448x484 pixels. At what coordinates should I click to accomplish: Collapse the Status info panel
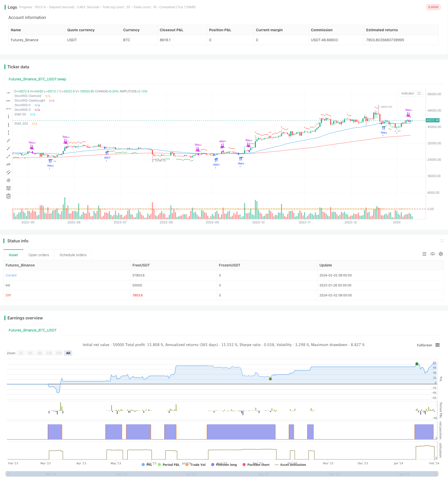[442, 241]
